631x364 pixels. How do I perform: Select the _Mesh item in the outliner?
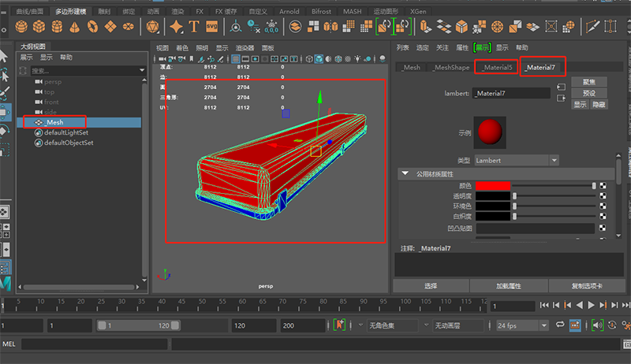(54, 123)
